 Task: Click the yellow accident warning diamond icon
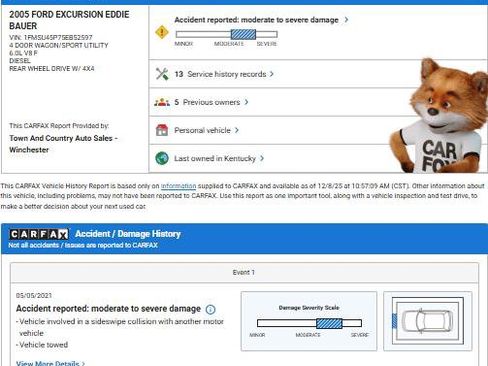162,32
